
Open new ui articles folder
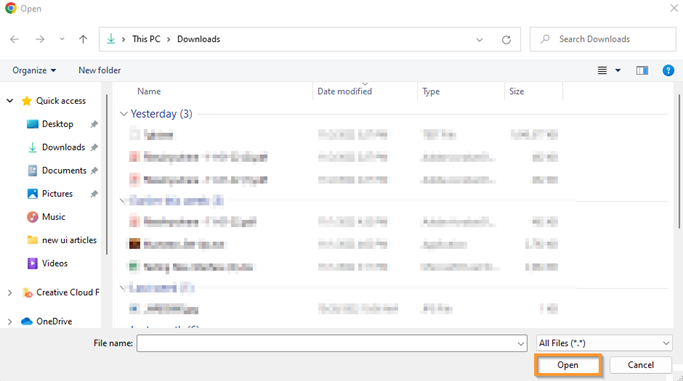(69, 240)
